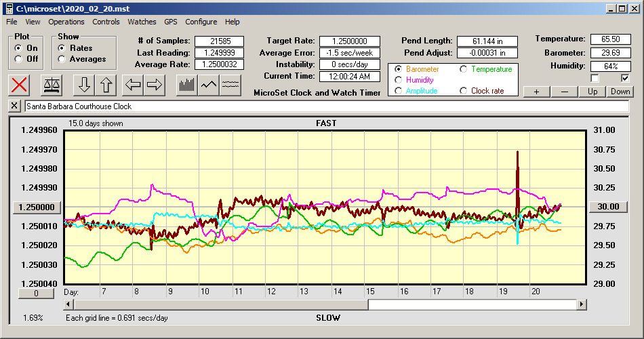Select Show Averages option

(62, 59)
